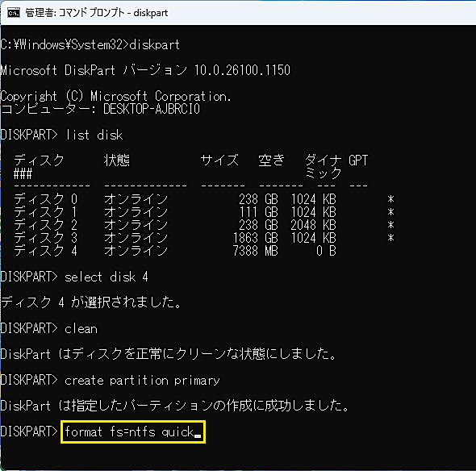The width and height of the screenshot is (476, 471).
Task: Click the window title text 'diskpart'
Action: [151, 14]
